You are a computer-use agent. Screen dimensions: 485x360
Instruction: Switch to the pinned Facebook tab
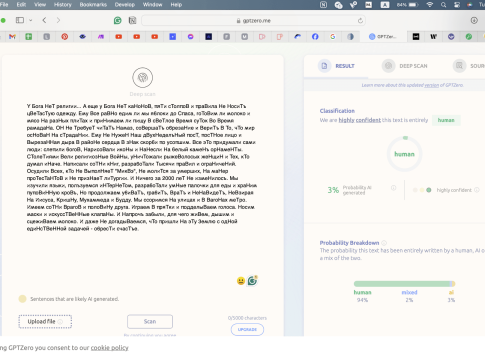pyautogui.click(x=315, y=37)
